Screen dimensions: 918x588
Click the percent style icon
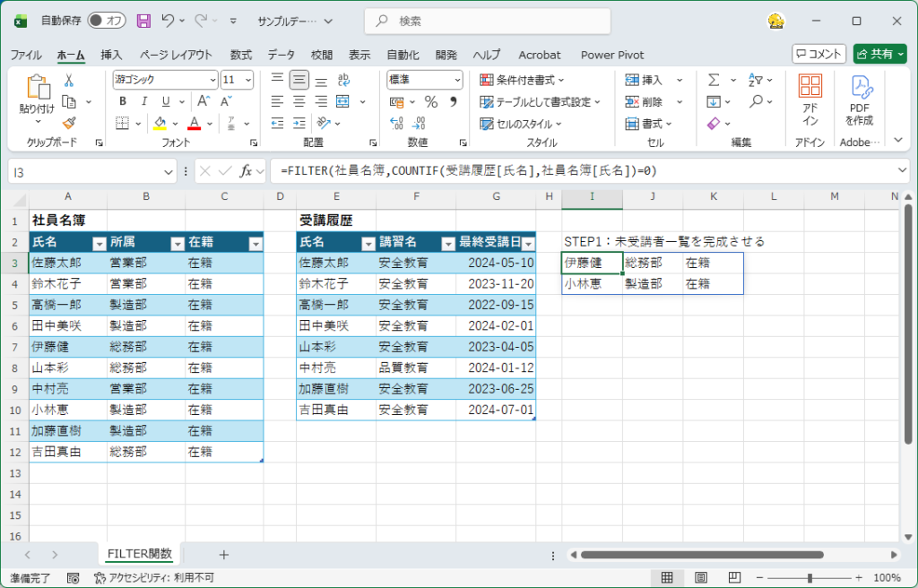[430, 101]
